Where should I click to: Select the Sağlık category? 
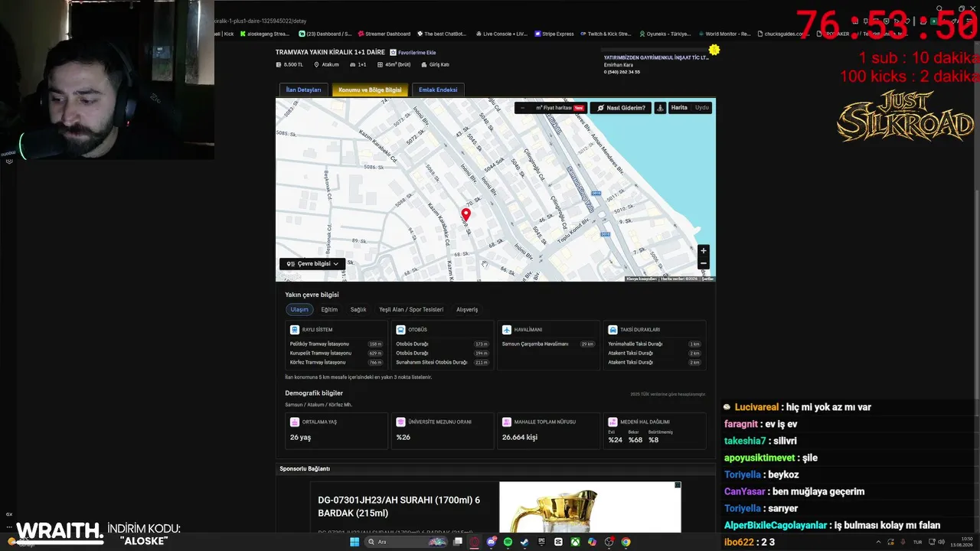358,310
